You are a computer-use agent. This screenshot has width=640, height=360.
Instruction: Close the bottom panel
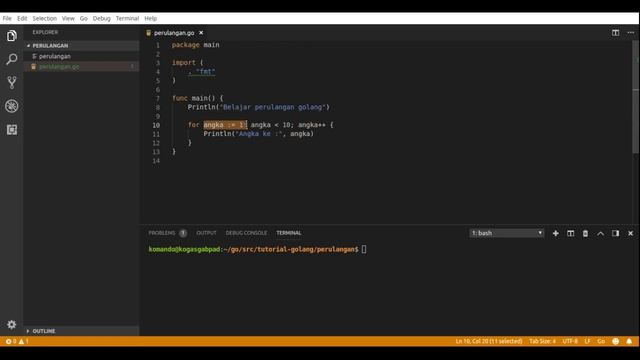click(x=630, y=233)
